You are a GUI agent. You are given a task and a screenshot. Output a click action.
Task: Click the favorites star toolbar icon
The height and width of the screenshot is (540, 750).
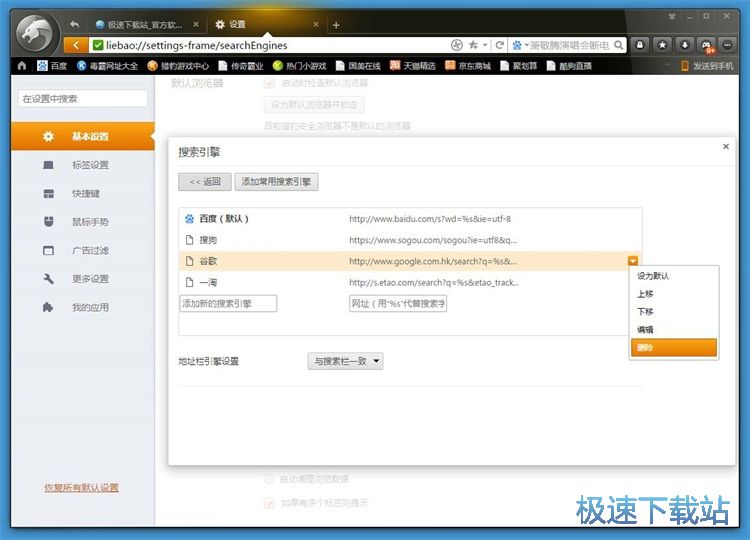(662, 45)
